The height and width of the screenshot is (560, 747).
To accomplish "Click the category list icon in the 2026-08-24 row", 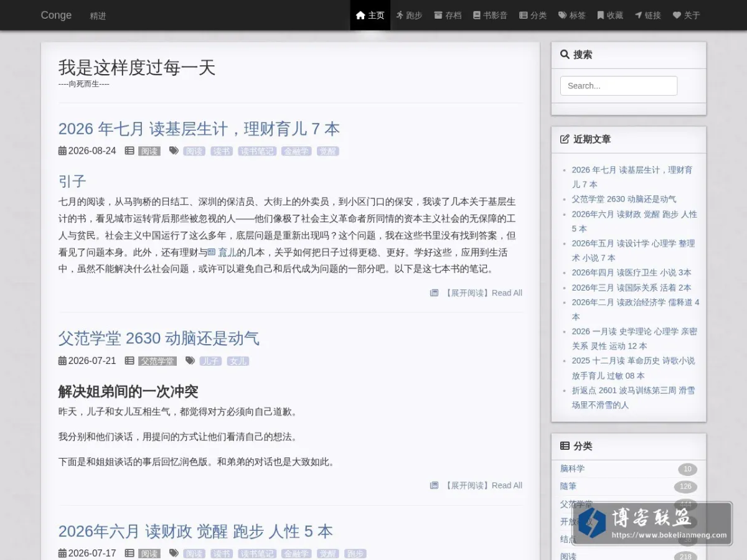I will [x=129, y=151].
